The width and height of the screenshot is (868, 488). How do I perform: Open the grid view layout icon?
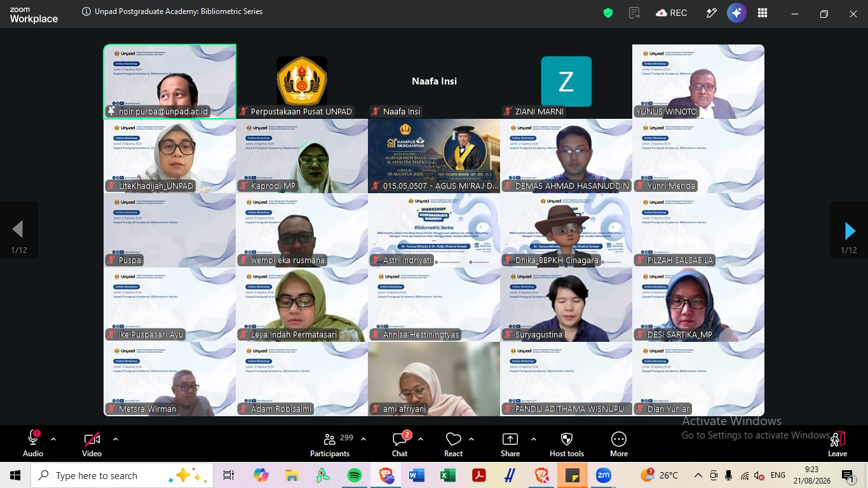coord(763,13)
